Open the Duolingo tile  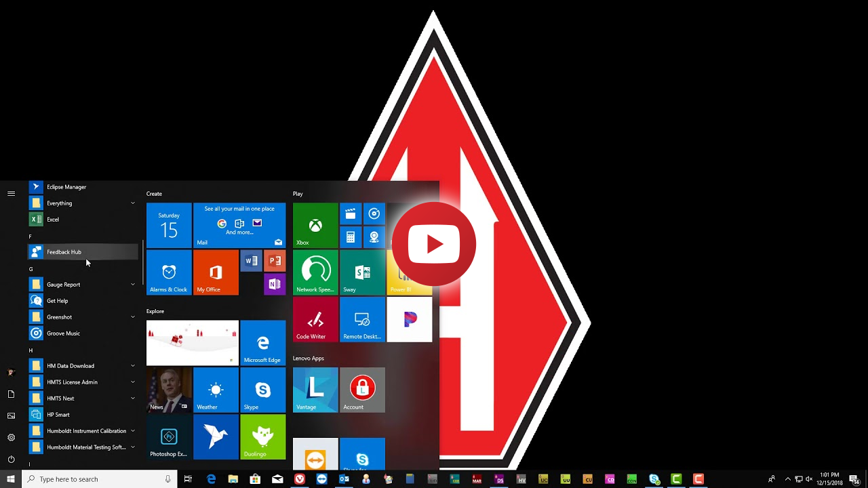262,437
